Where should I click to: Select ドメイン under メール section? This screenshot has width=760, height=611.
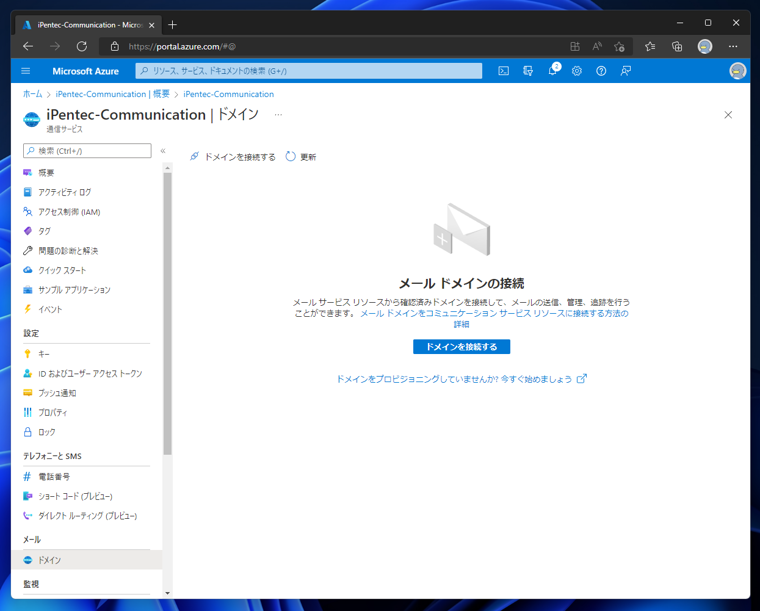click(x=87, y=560)
